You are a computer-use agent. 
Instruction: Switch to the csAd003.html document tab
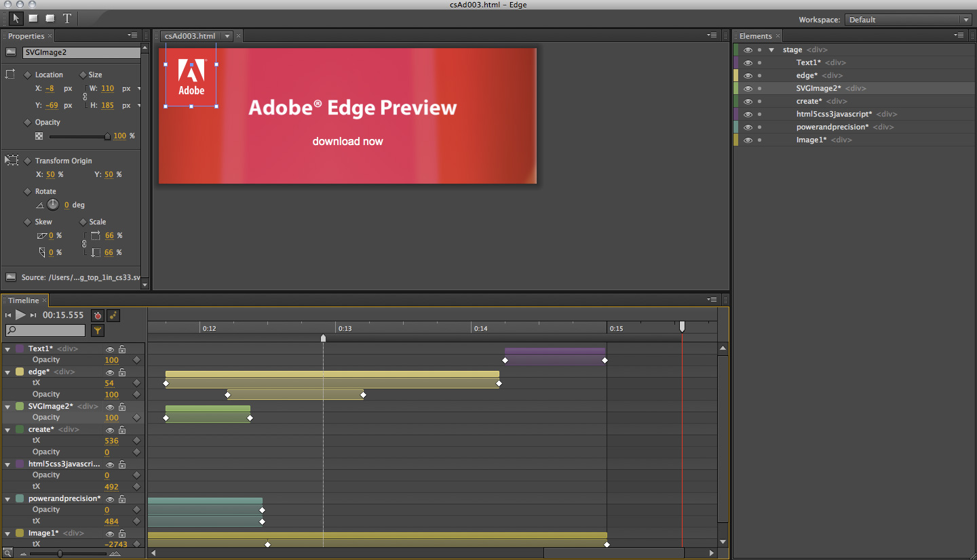click(x=189, y=36)
